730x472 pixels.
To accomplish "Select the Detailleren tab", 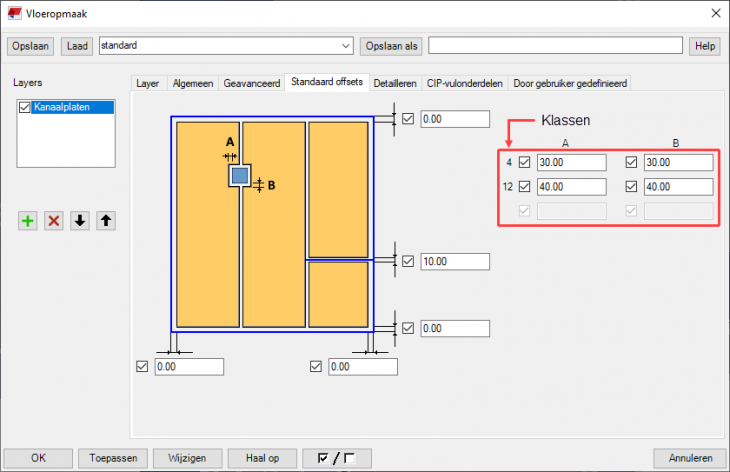I will pyautogui.click(x=395, y=84).
